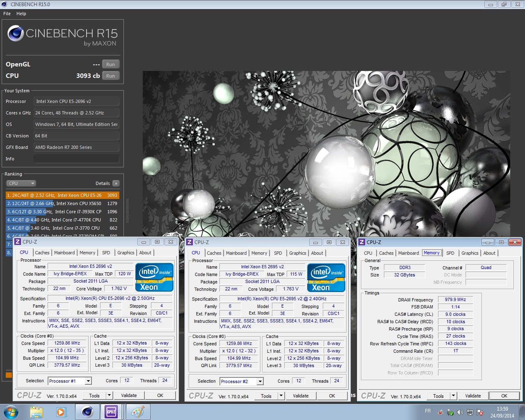Click the Channel # Quad value

(x=486, y=267)
